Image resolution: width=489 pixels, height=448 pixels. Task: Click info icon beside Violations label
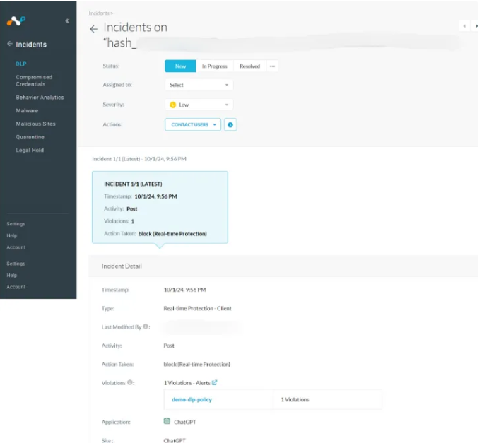pyautogui.click(x=130, y=382)
